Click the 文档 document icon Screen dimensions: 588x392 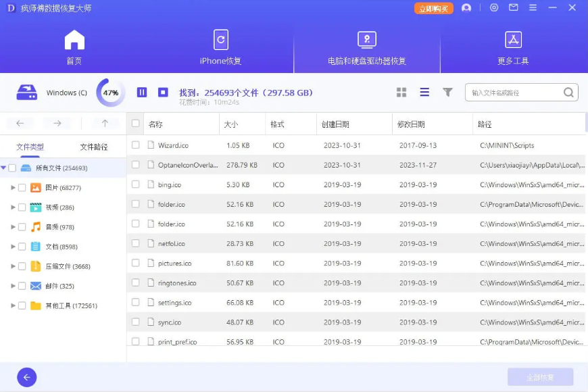36,247
